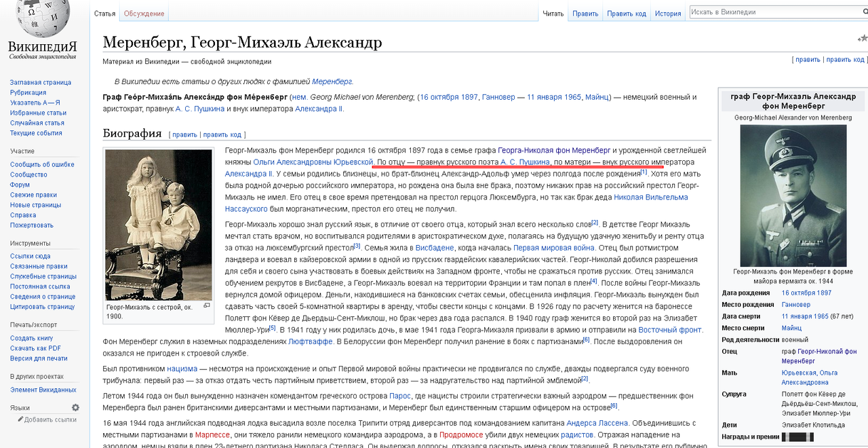This screenshot has width=868, height=448.
Task: Open Избранные статьи link
Action: click(x=38, y=113)
